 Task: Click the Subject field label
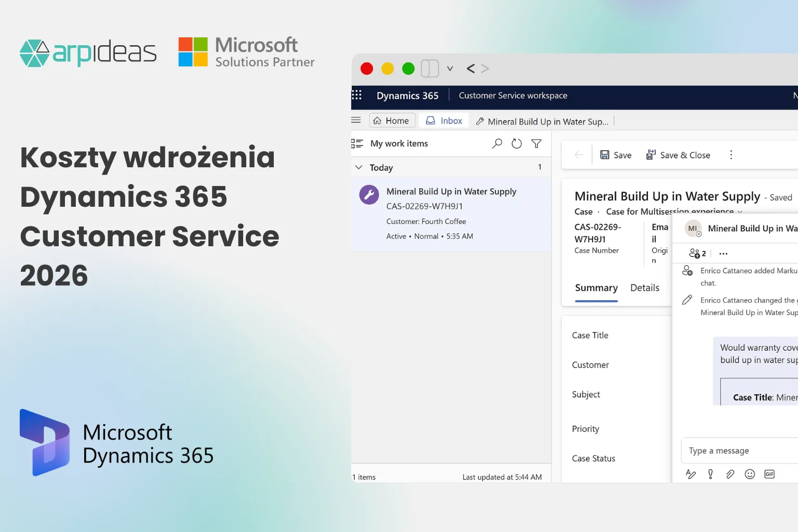coord(586,394)
